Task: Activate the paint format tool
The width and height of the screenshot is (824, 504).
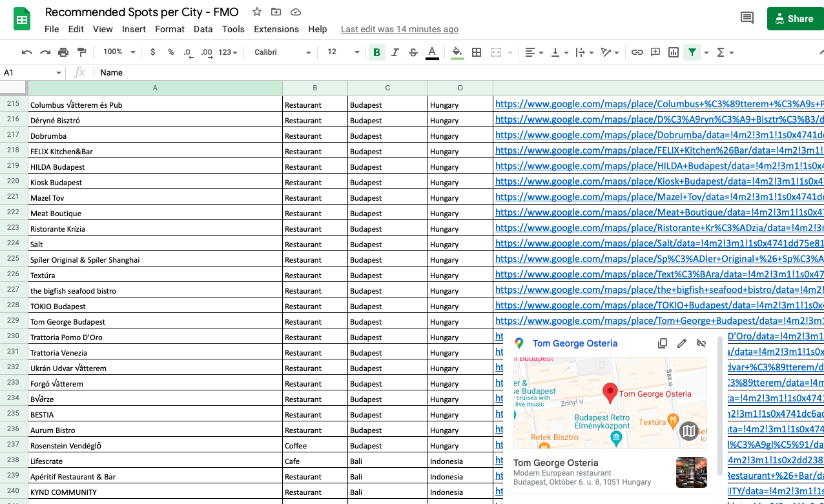Action: coord(81,52)
